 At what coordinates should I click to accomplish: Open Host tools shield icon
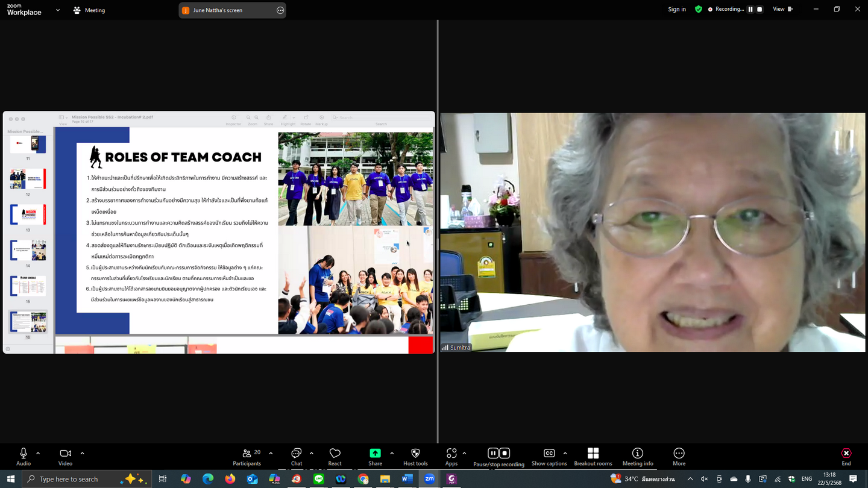pos(415,457)
